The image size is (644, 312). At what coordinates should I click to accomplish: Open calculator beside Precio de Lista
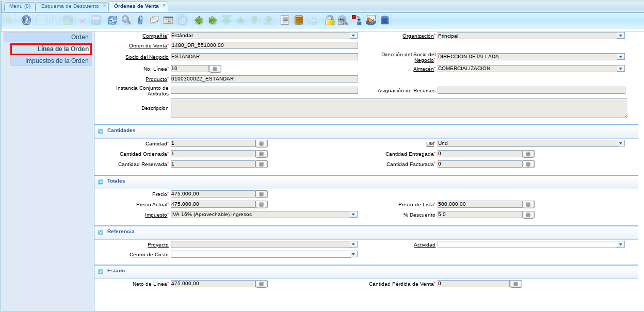[528, 205]
